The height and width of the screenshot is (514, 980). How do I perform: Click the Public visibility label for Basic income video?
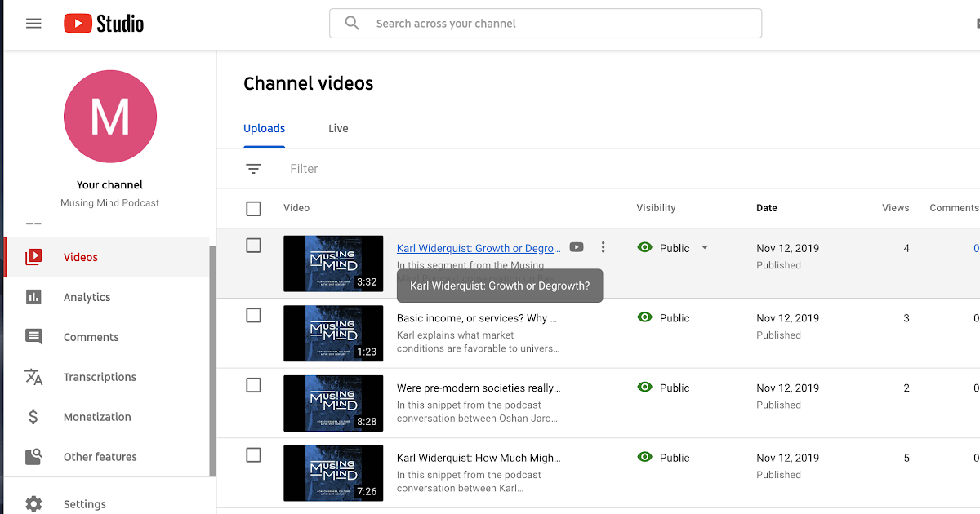click(675, 318)
